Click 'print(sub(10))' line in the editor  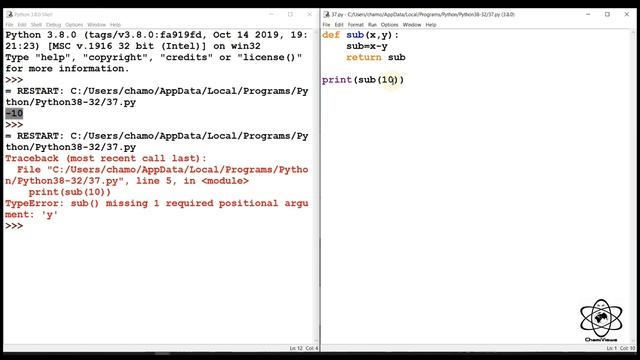(363, 80)
